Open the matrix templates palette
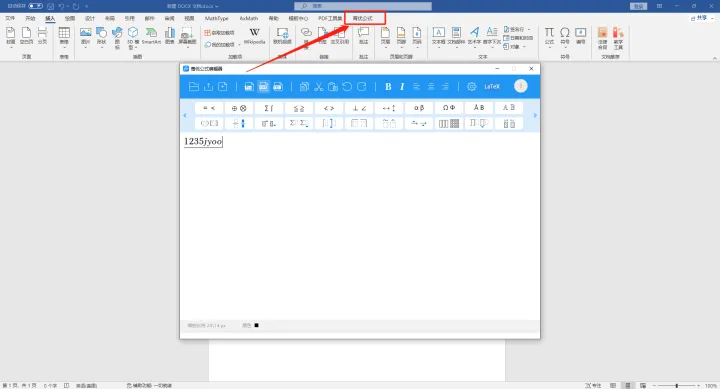The height and width of the screenshot is (389, 720). pos(449,123)
